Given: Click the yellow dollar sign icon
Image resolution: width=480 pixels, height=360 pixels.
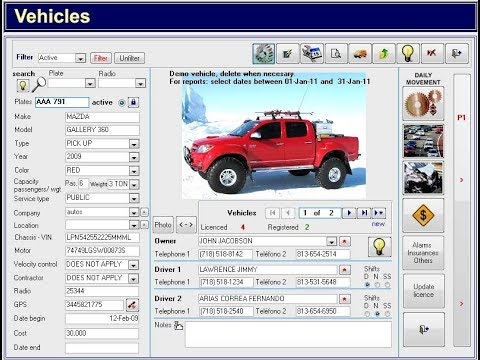Looking at the screenshot, I should (423, 215).
